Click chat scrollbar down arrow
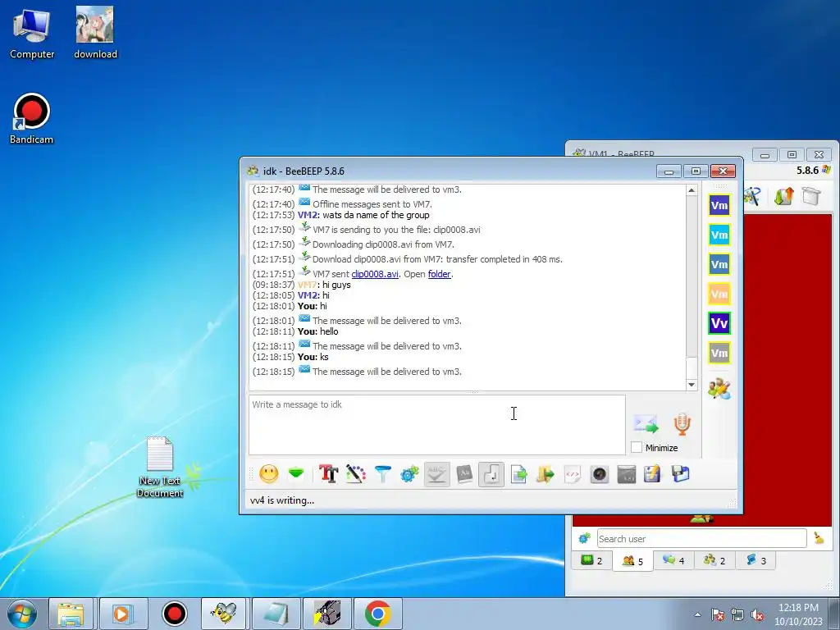Viewport: 840px width, 630px height. [x=691, y=384]
